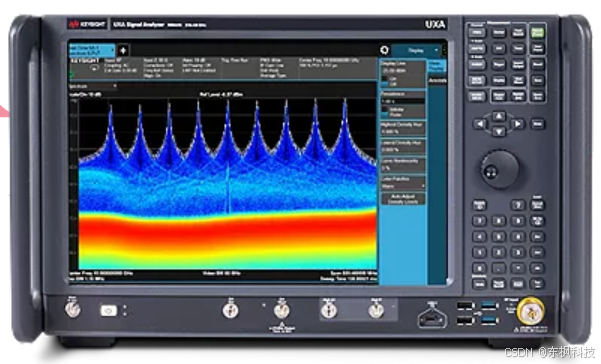Tap the Atten 10 dB section in measurement bar
The height and width of the screenshot is (364, 601).
pos(198,66)
